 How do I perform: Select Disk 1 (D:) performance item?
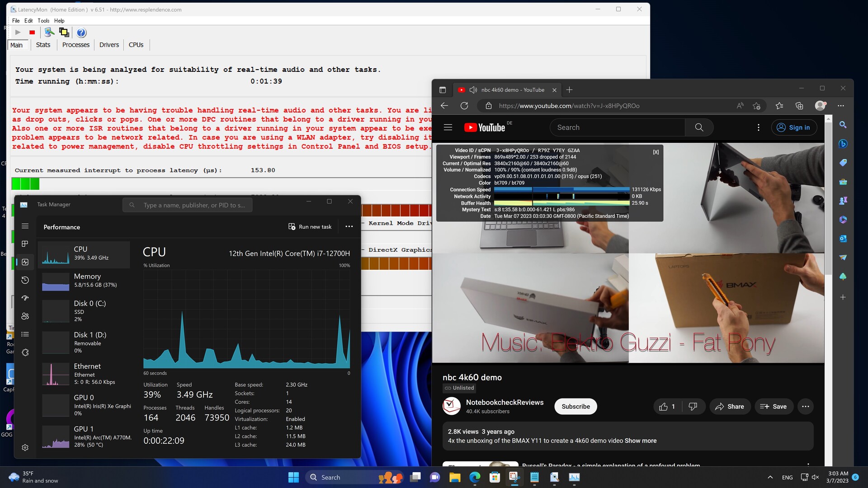point(84,343)
